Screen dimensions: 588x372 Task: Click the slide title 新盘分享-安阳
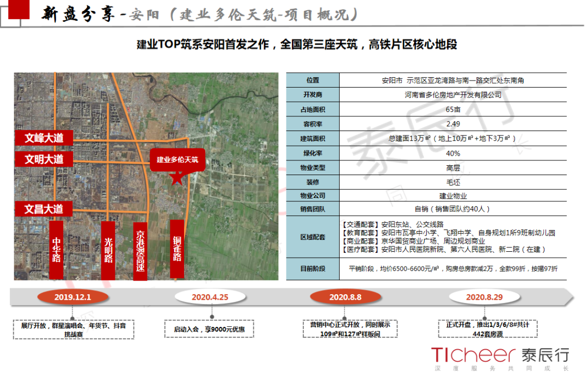click(x=200, y=14)
